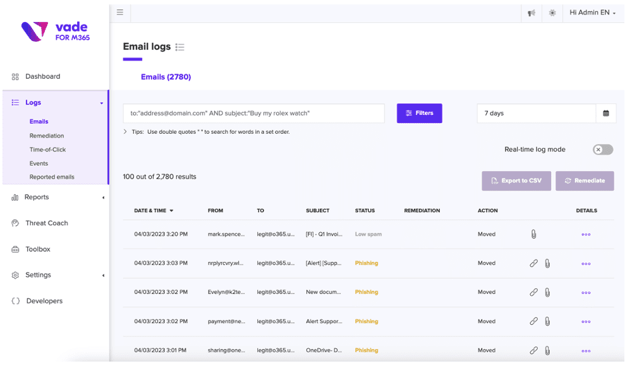Select Emails under Logs
This screenshot has height=366, width=625.
pyautogui.click(x=39, y=121)
